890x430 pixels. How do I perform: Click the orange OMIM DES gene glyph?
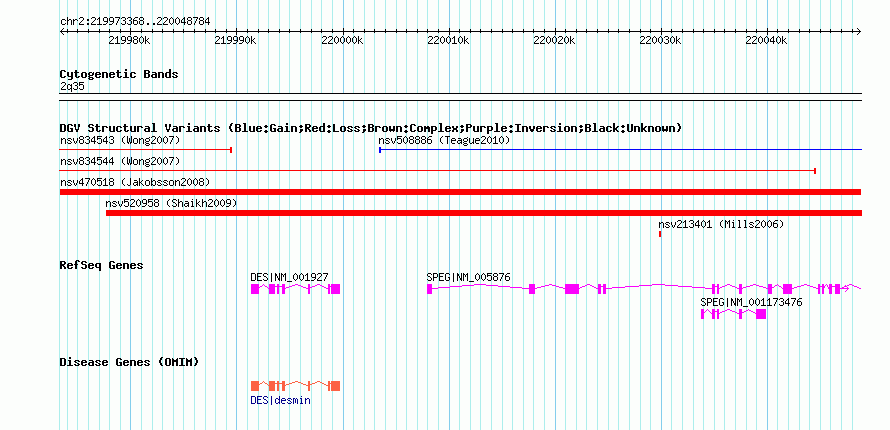coord(295,386)
